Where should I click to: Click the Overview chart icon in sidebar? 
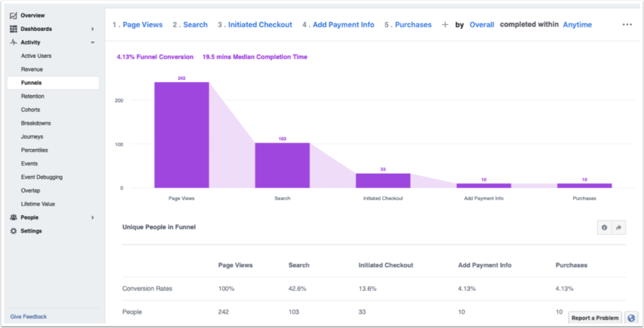pos(14,15)
